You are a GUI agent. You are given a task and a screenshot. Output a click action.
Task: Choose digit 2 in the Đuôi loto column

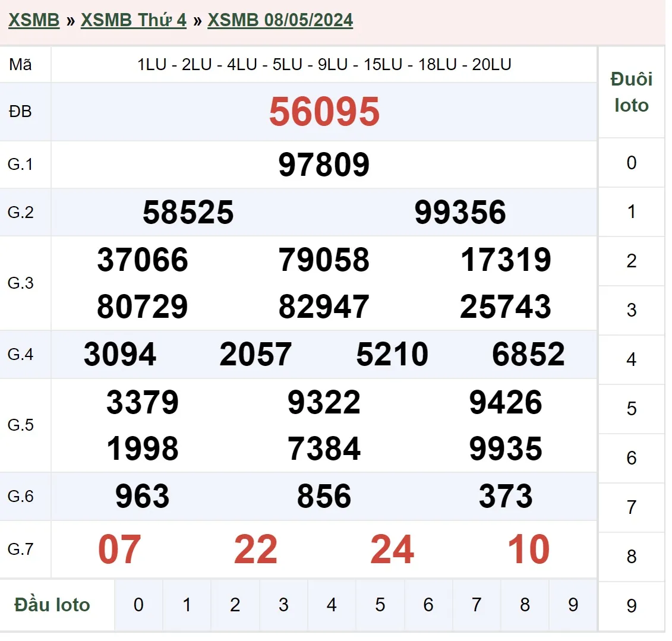(631, 261)
